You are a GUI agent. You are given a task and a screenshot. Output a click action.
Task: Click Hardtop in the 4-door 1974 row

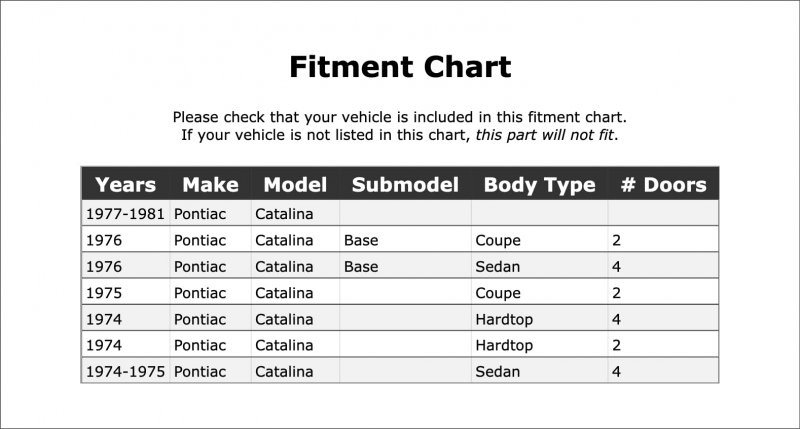coord(504,320)
